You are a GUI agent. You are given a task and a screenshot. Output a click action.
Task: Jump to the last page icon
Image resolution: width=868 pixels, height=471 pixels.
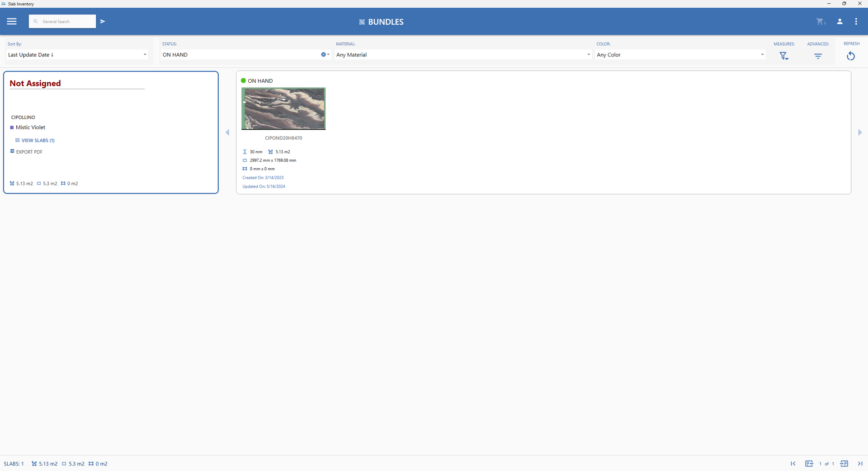pos(860,464)
